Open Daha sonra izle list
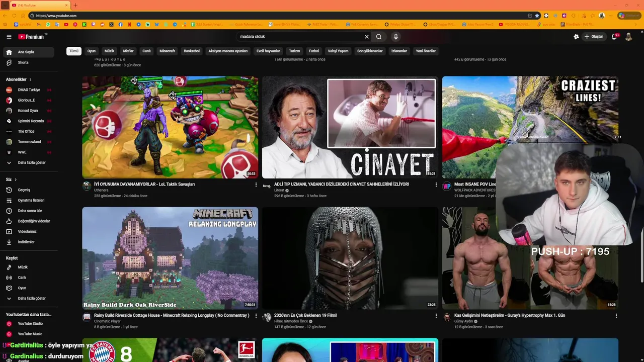Image resolution: width=644 pixels, height=362 pixels. (29, 211)
